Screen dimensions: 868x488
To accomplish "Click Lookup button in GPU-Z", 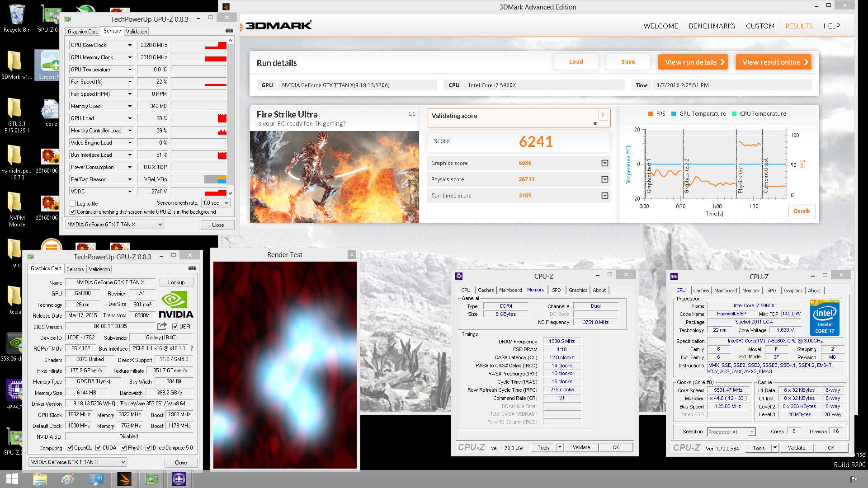I will (176, 282).
